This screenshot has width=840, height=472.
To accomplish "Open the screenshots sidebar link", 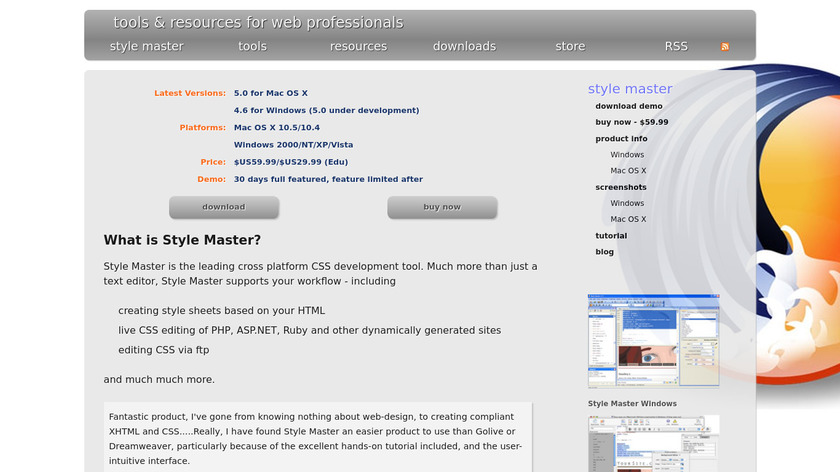I will (621, 187).
